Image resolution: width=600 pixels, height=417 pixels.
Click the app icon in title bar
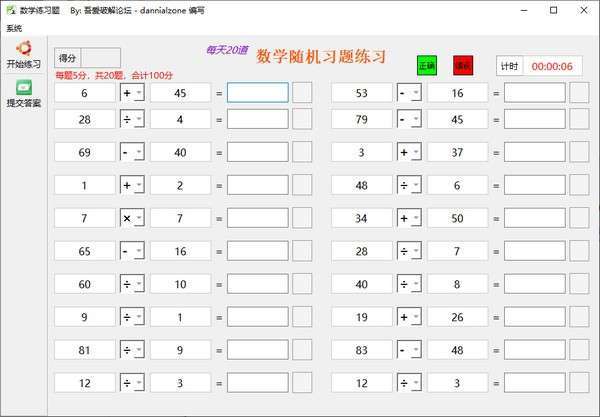pos(11,10)
